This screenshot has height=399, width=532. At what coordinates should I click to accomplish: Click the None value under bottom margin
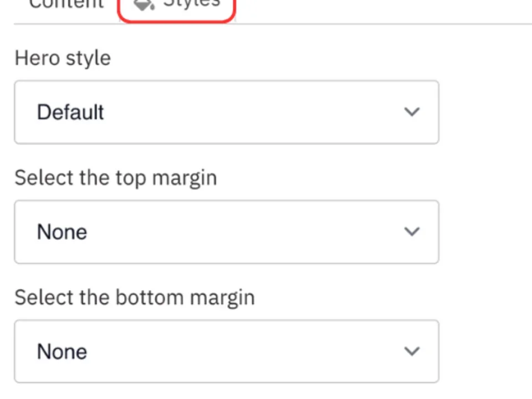[x=62, y=351]
